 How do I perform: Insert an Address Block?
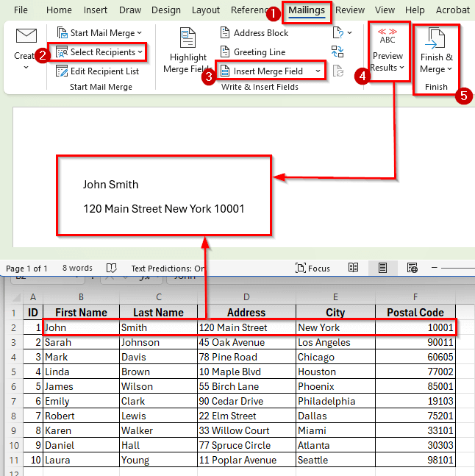254,33
